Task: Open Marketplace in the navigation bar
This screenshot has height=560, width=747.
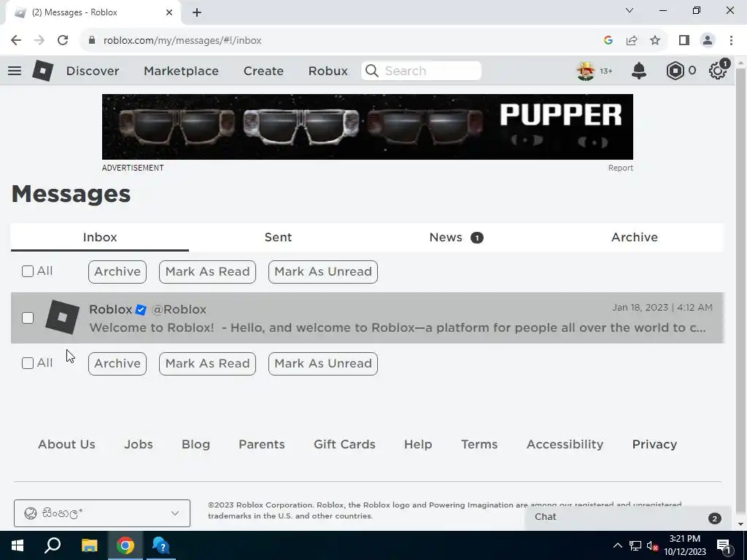Action: pyautogui.click(x=181, y=71)
